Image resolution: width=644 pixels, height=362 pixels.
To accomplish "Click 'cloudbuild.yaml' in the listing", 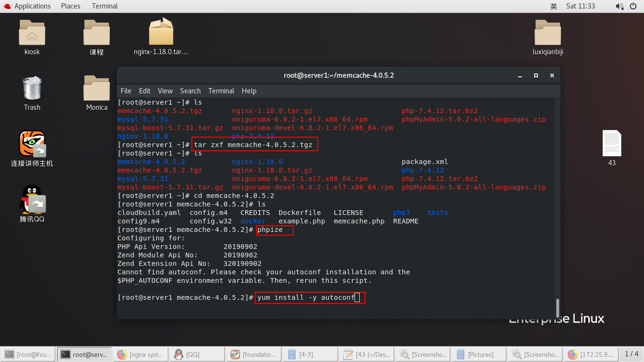I will (x=149, y=213).
